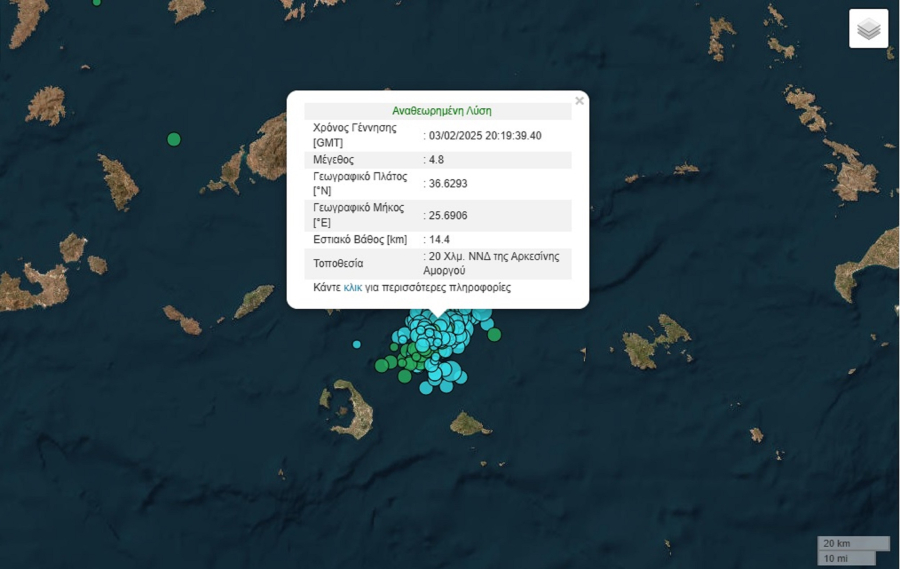Click the small island southeast of the earthquake cluster

coord(468,425)
